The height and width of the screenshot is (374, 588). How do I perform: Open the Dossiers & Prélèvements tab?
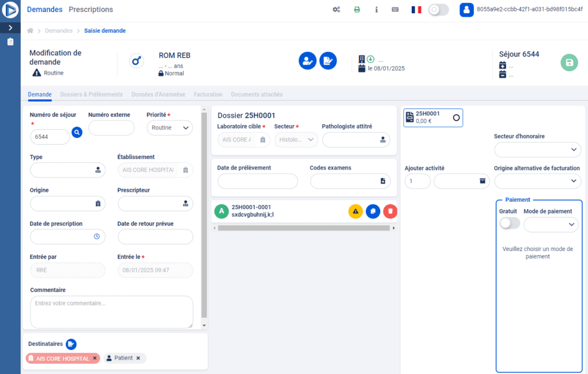click(x=91, y=94)
